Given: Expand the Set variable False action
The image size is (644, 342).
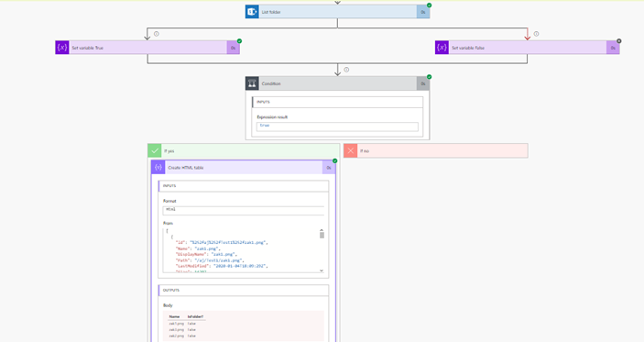Looking at the screenshot, I should click(x=528, y=48).
